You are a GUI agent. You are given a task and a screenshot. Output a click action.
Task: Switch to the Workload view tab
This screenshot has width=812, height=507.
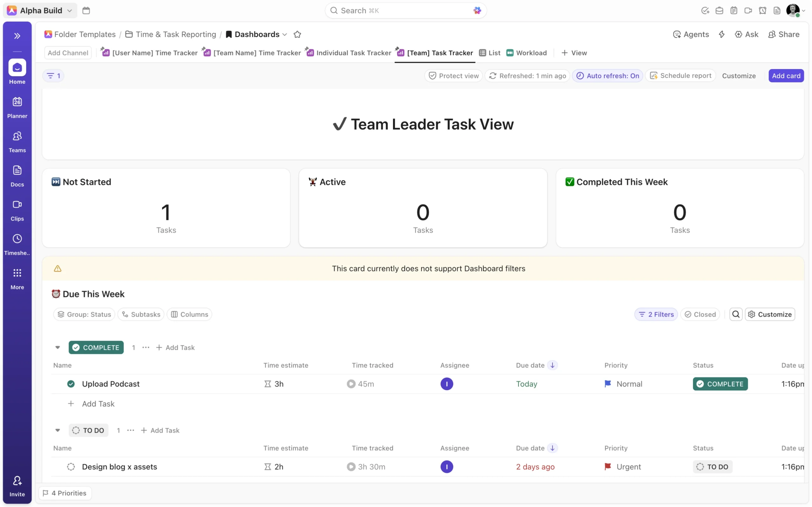527,53
